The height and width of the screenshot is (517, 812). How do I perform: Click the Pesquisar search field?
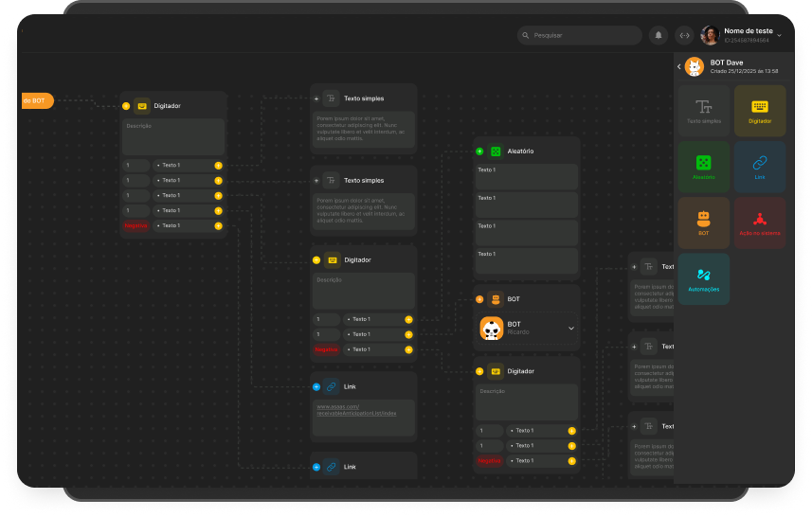click(x=580, y=35)
